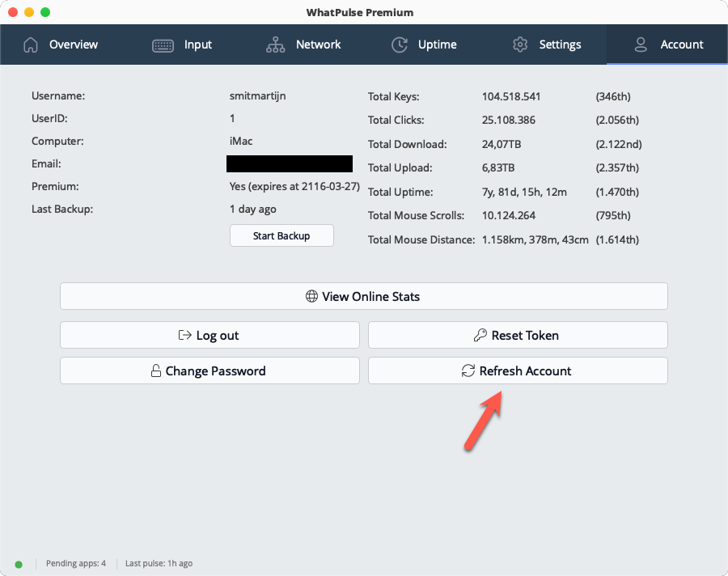Screen dimensions: 728x576
Task: Click the premium expiry date text
Action: (294, 186)
